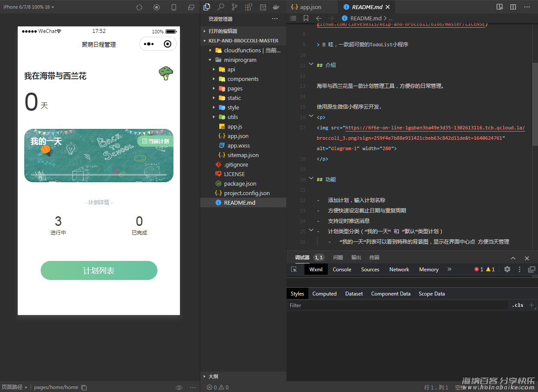The width and height of the screenshot is (538, 392).
Task: Open explorer panel more actions ellipsis
Action: (x=275, y=19)
